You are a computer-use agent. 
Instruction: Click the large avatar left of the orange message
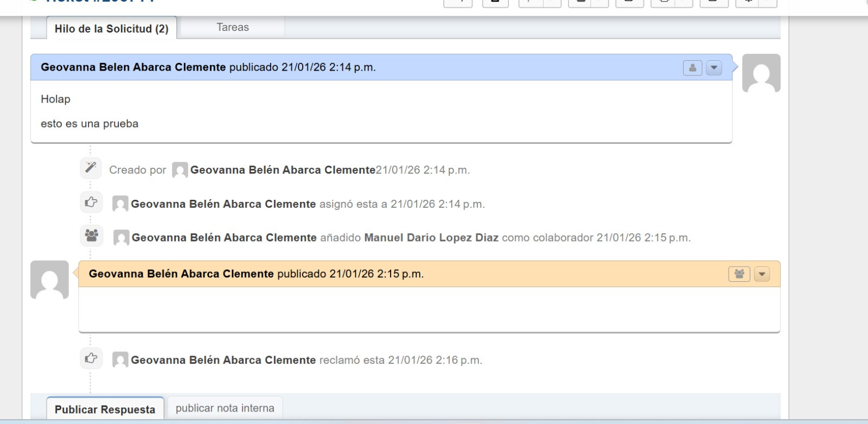pos(49,280)
